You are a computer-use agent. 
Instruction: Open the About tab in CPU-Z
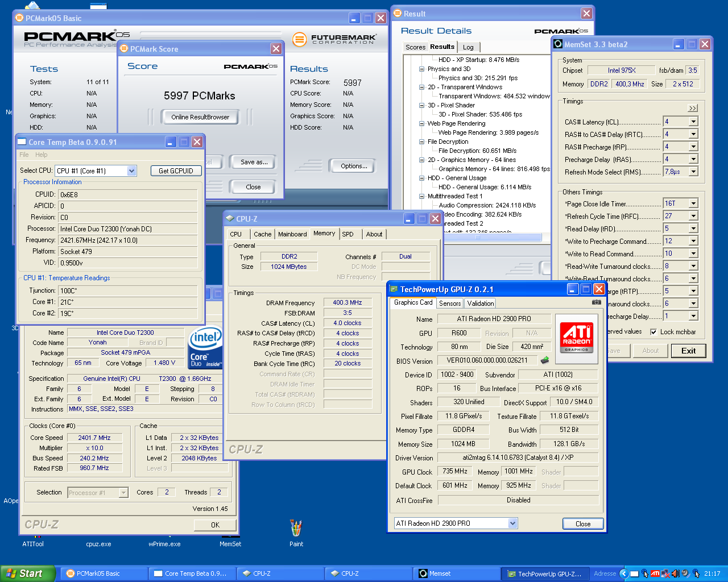tap(374, 234)
